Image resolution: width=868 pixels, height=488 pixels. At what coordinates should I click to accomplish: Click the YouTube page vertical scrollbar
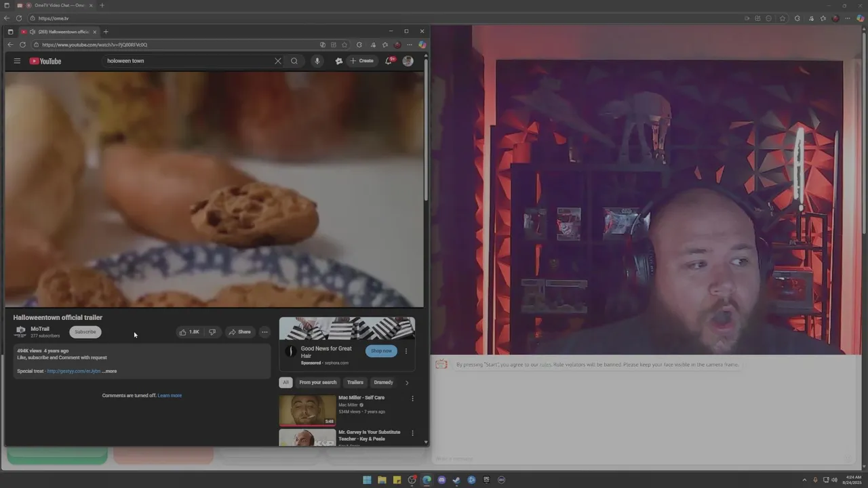tap(427, 129)
